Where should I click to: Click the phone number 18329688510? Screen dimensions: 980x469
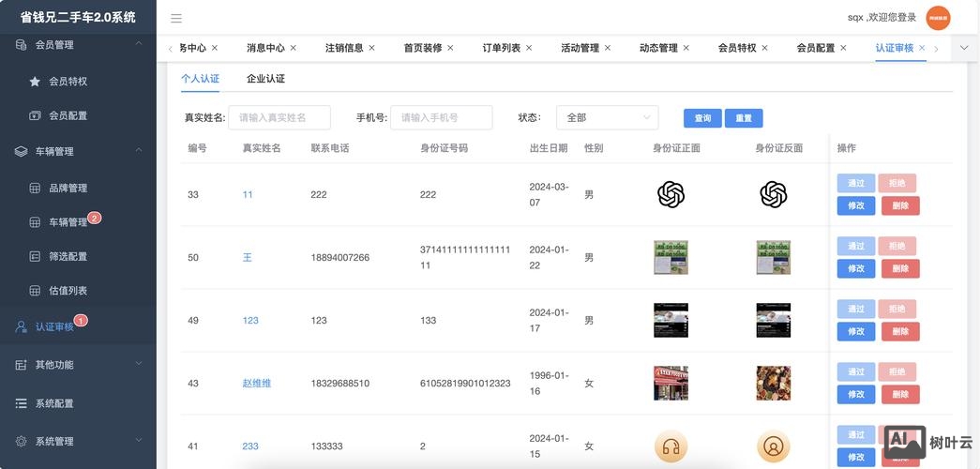(340, 384)
